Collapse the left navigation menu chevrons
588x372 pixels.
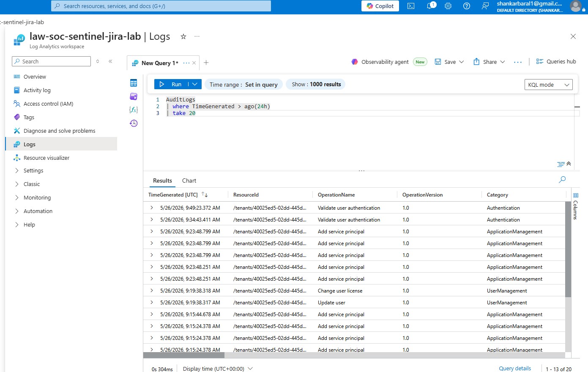point(110,61)
